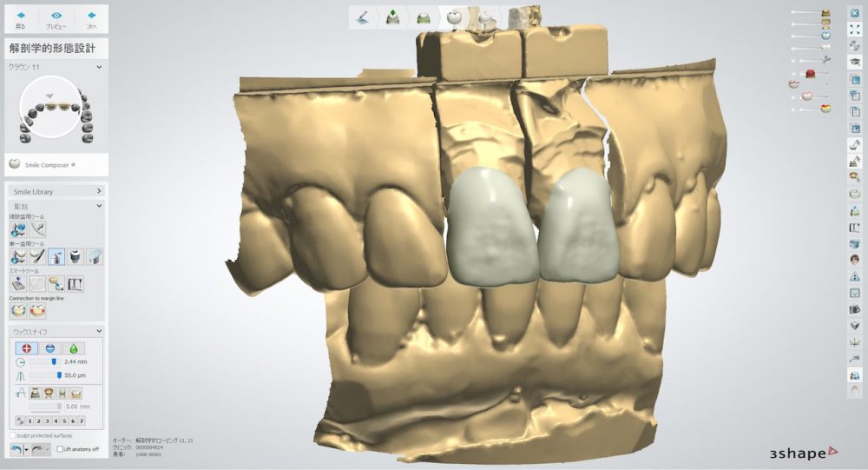Select the green droplet smooth mode
868x470 pixels.
point(74,348)
